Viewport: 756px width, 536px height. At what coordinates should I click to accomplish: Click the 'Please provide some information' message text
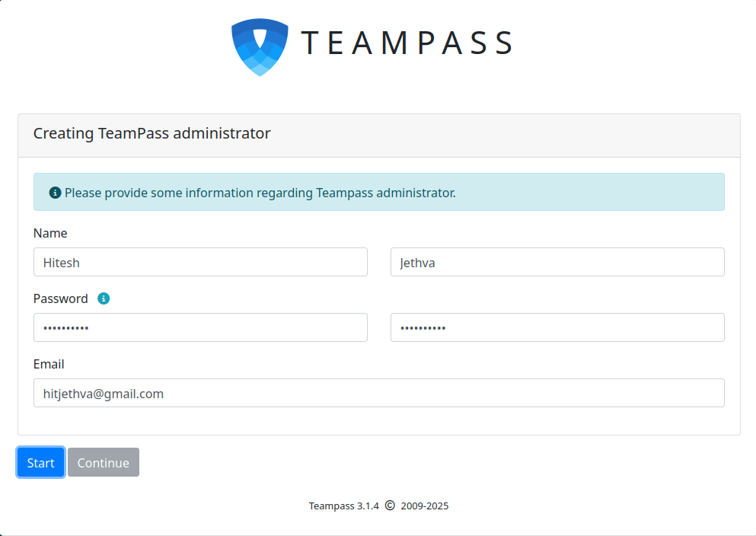pos(260,193)
